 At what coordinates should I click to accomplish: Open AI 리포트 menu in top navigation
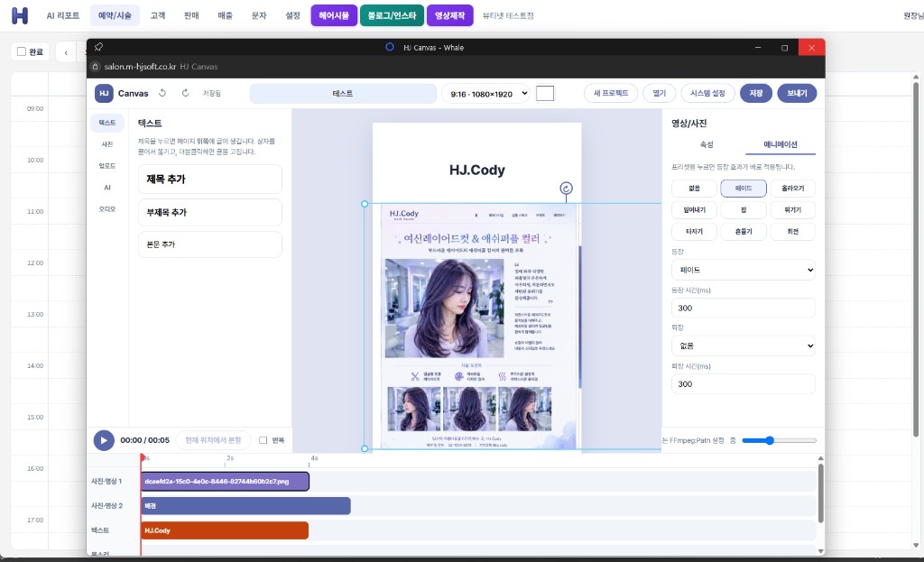(63, 16)
